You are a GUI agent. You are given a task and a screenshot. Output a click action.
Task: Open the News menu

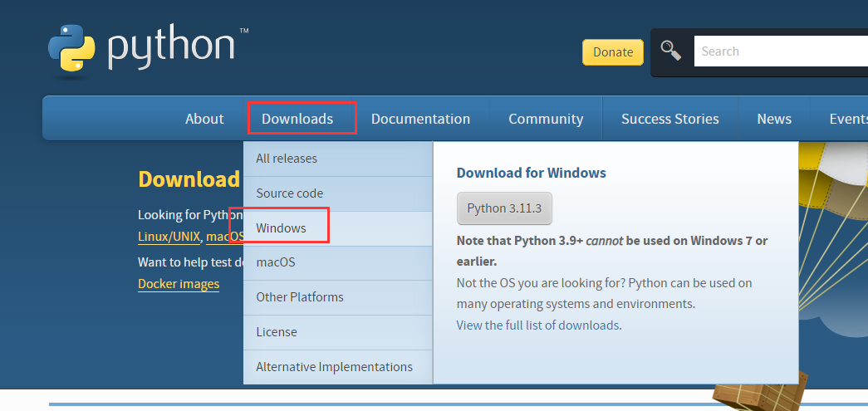coord(774,119)
